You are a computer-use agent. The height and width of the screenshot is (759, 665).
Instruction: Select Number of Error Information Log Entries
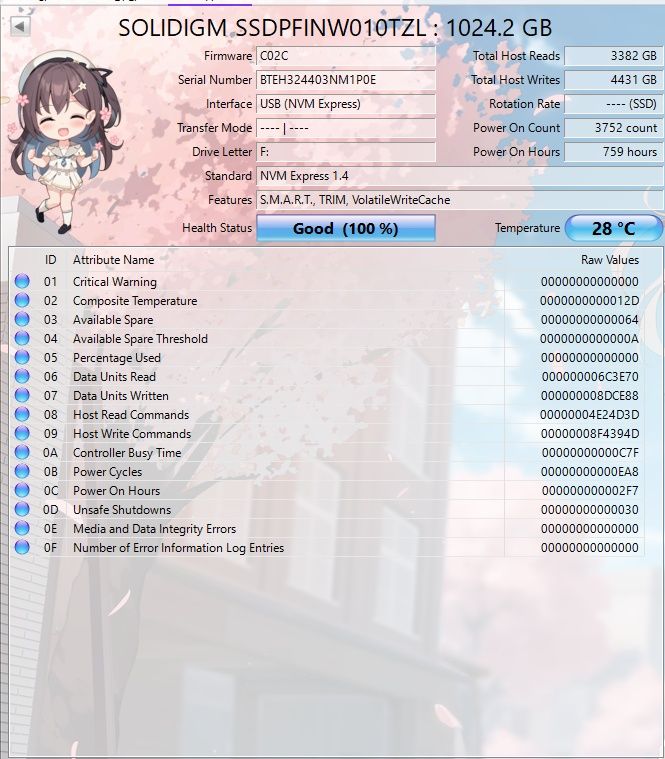click(x=178, y=547)
